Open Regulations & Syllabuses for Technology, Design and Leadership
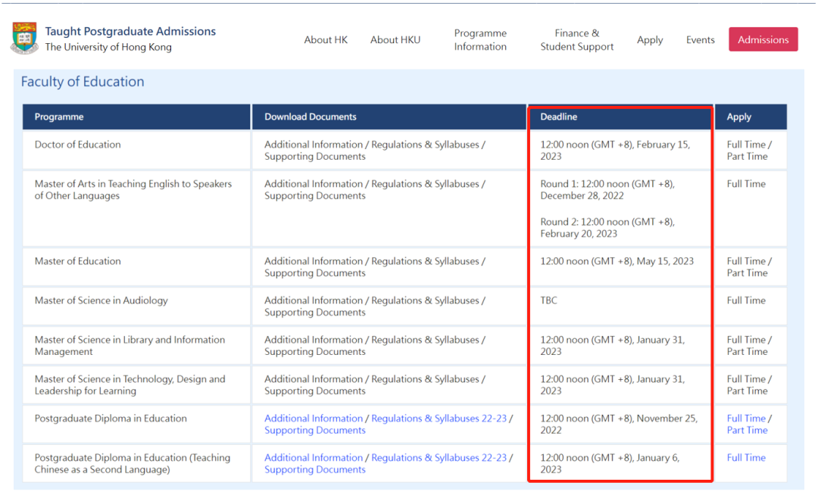The height and width of the screenshot is (504, 818). [x=425, y=379]
